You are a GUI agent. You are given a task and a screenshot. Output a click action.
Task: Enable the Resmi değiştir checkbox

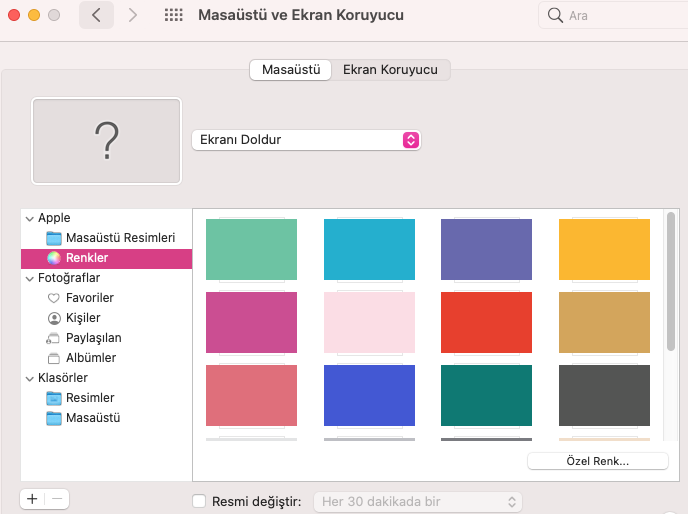tap(199, 502)
